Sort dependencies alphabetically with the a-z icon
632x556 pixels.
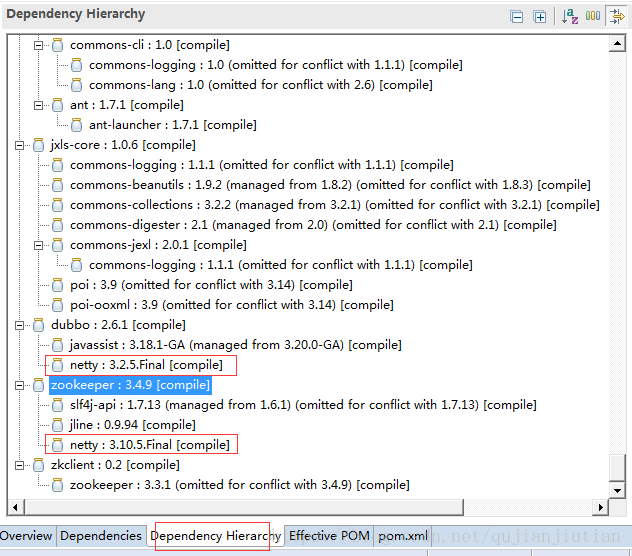(570, 17)
